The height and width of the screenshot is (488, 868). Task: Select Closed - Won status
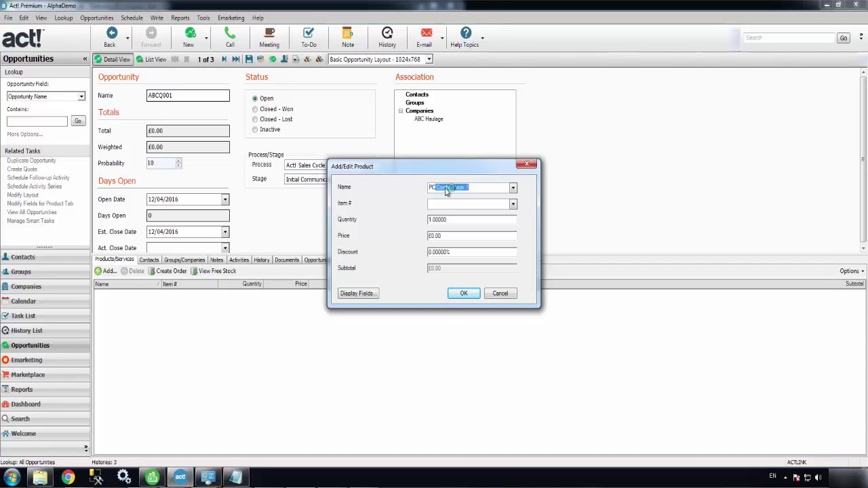click(255, 109)
